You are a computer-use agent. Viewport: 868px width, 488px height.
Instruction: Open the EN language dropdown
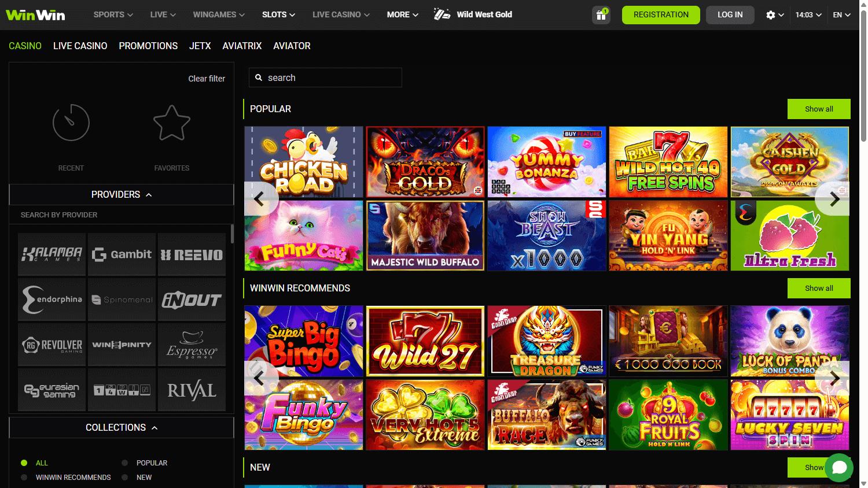pyautogui.click(x=841, y=15)
